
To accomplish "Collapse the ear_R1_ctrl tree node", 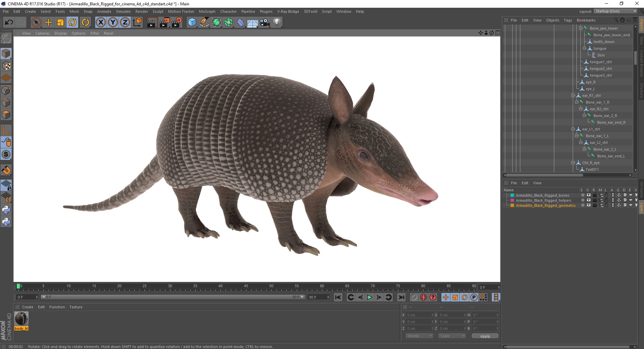I will (x=573, y=95).
